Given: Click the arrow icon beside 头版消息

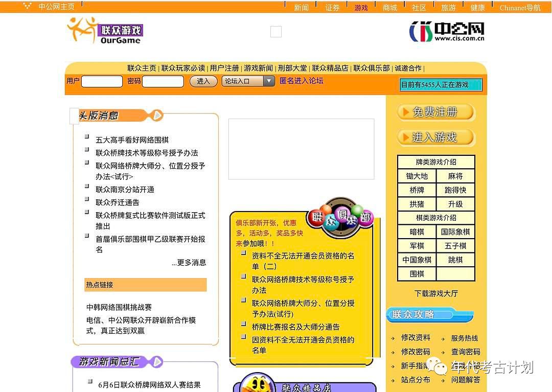Looking at the screenshot, I should coord(157,116).
